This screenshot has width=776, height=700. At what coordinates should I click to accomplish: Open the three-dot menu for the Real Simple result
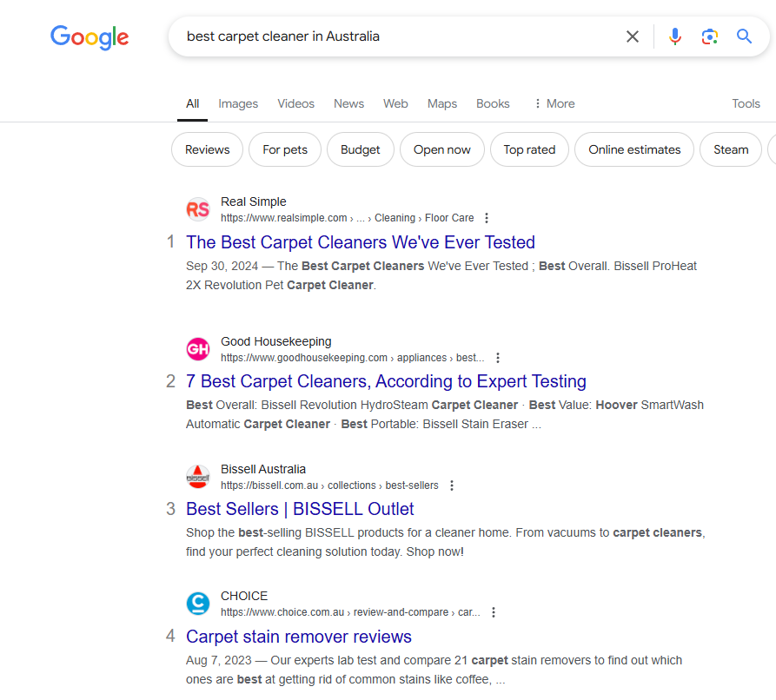click(487, 218)
